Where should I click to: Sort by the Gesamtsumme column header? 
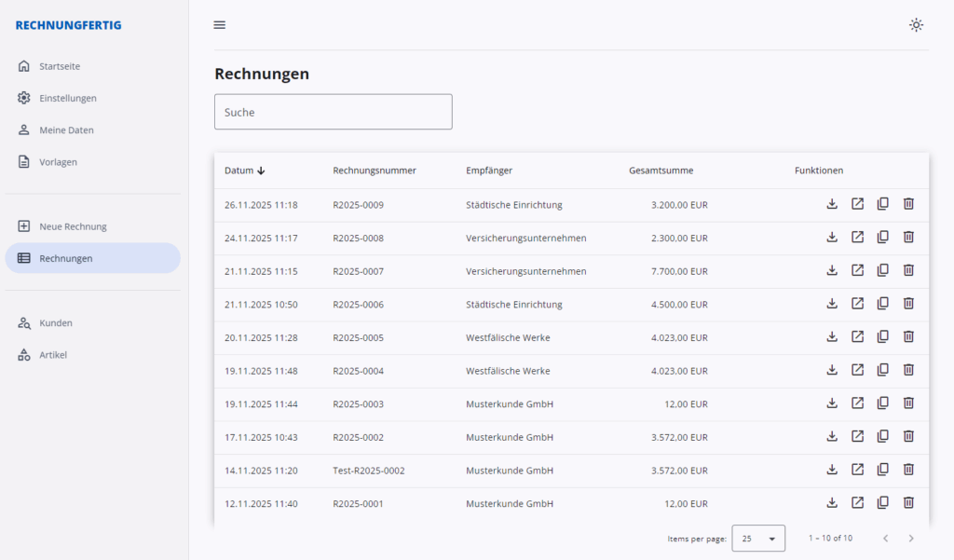[x=661, y=171]
